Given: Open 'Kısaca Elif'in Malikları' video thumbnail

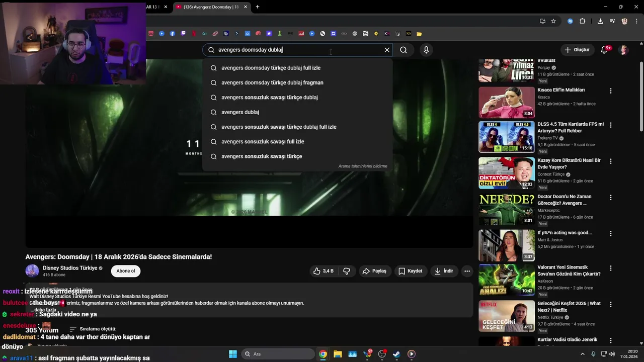Looking at the screenshot, I should (x=507, y=103).
